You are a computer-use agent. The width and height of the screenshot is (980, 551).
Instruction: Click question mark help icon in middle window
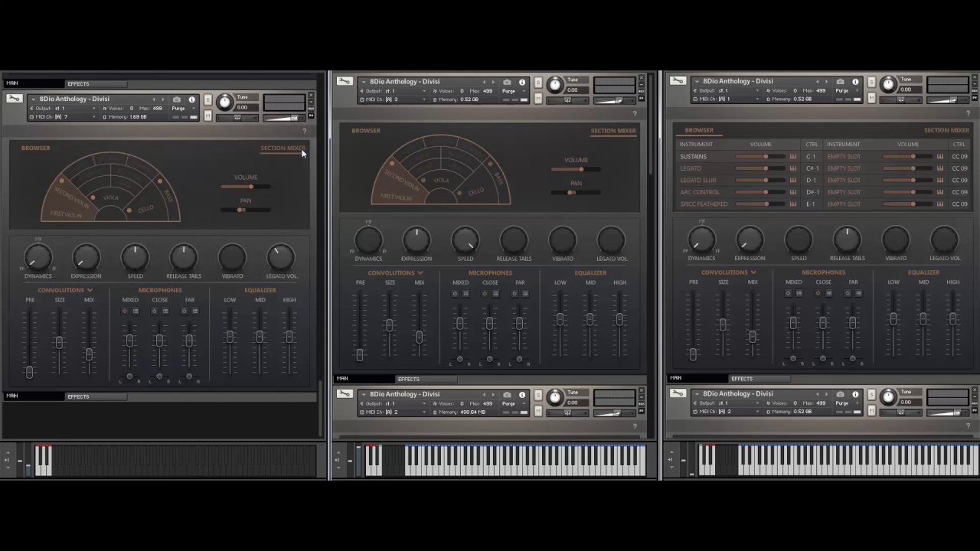[x=635, y=113]
